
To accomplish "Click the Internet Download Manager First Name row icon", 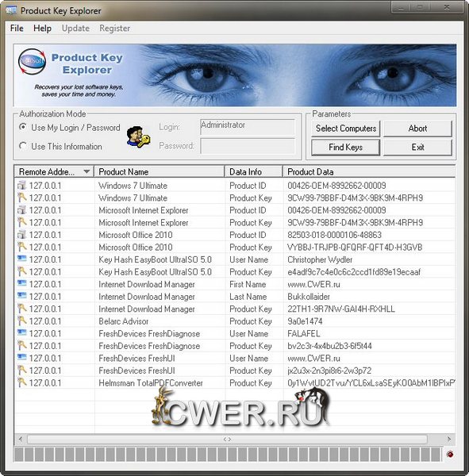I will (22, 283).
